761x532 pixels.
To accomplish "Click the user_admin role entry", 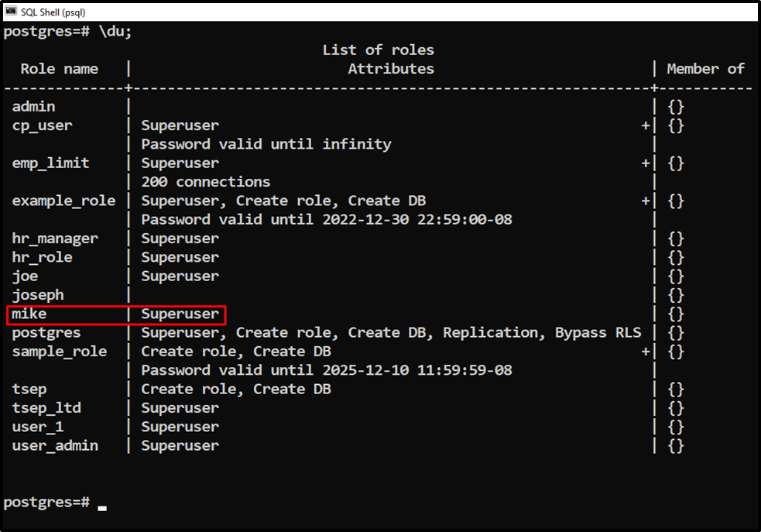I will (54, 445).
